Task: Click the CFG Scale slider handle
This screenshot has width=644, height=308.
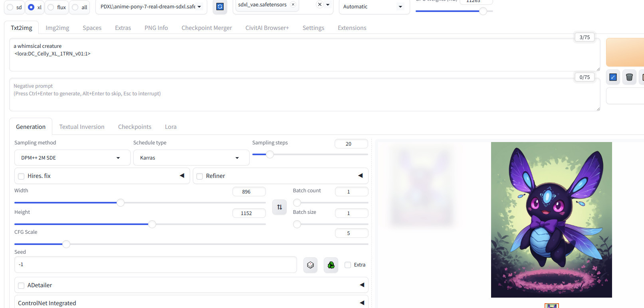Action: (x=66, y=244)
